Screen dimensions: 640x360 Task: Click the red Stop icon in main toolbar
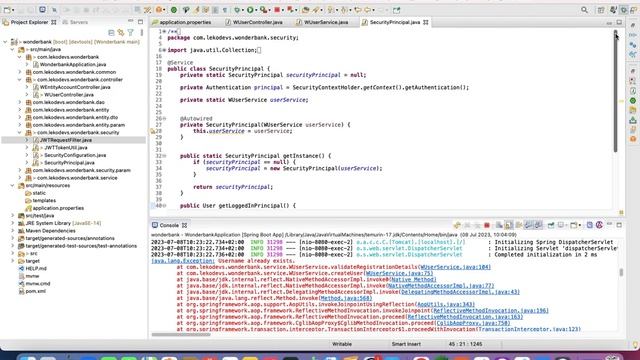point(277,10)
